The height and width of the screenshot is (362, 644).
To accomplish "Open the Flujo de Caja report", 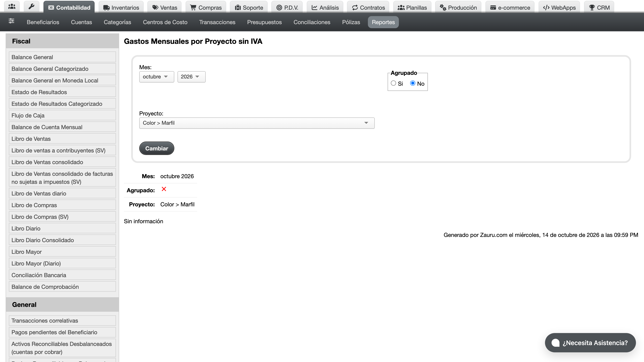I will (62, 115).
